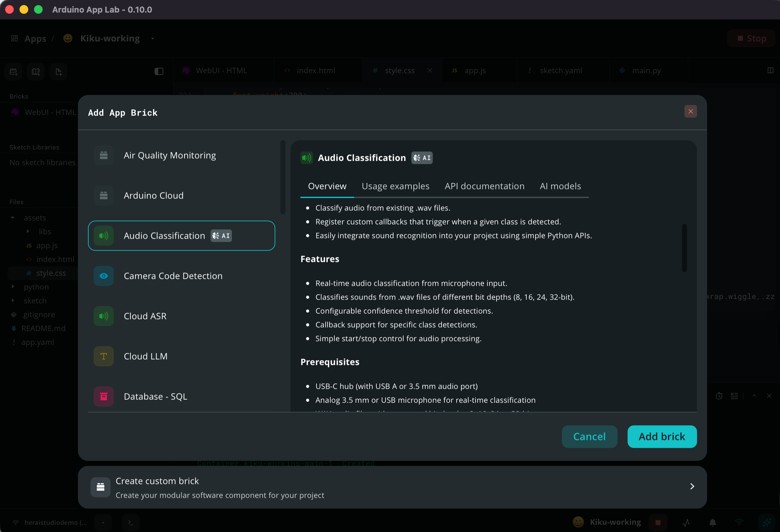Click the Cloud ASR speaker icon
Screen dimensions: 780x532
[104, 316]
